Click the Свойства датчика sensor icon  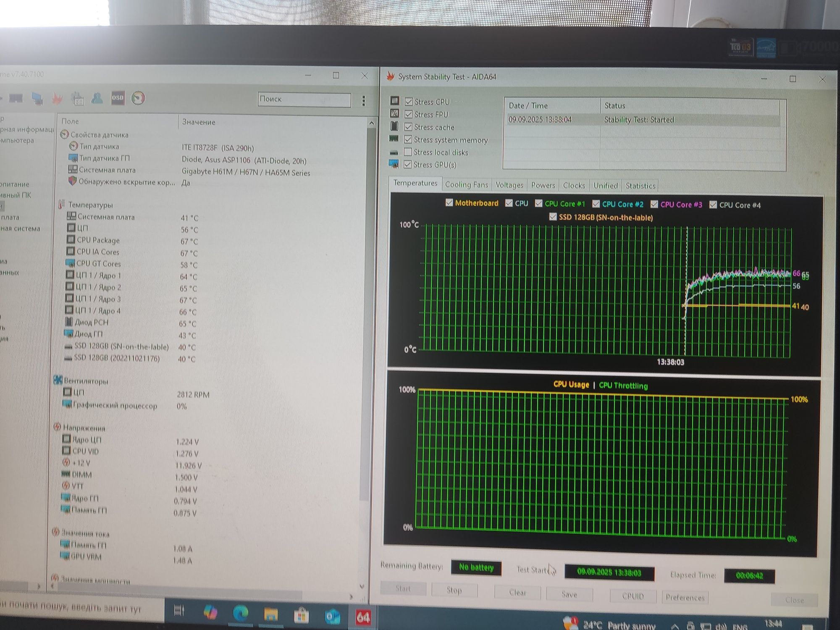pos(64,134)
